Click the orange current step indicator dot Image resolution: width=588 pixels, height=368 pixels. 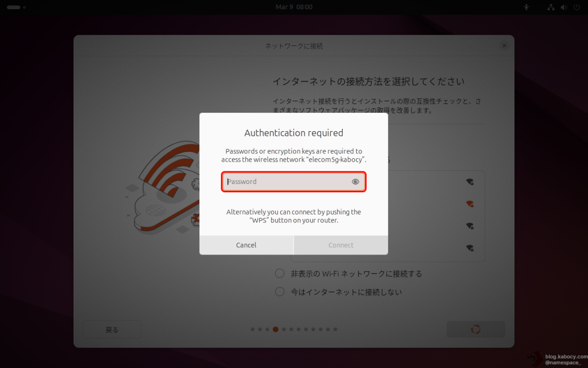pyautogui.click(x=276, y=329)
